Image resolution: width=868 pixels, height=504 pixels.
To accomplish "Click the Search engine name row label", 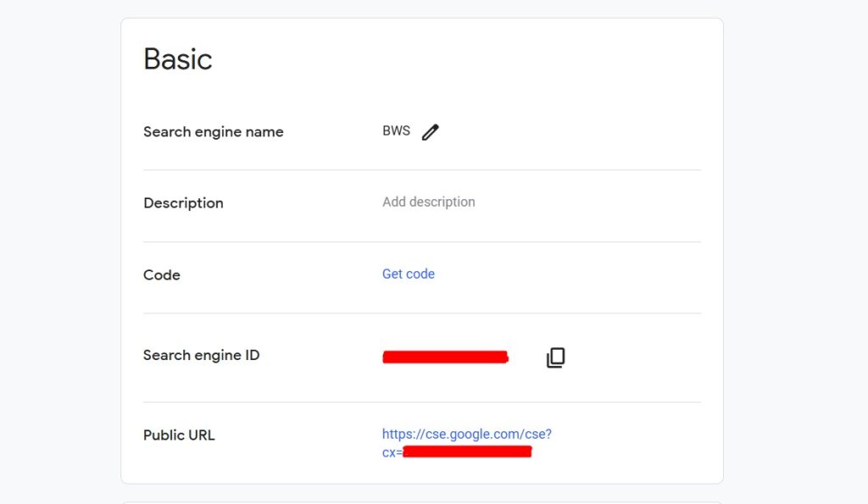I will point(213,131).
